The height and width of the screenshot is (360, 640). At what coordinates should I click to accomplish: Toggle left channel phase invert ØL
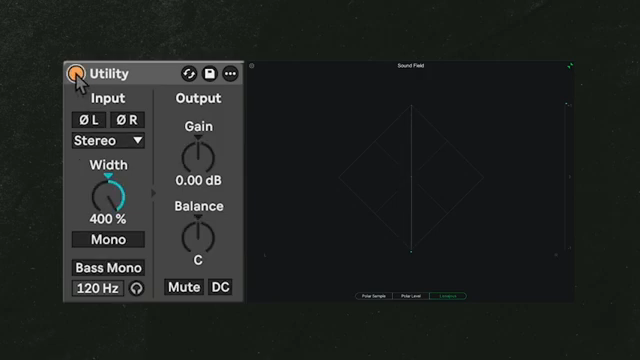tap(89, 120)
